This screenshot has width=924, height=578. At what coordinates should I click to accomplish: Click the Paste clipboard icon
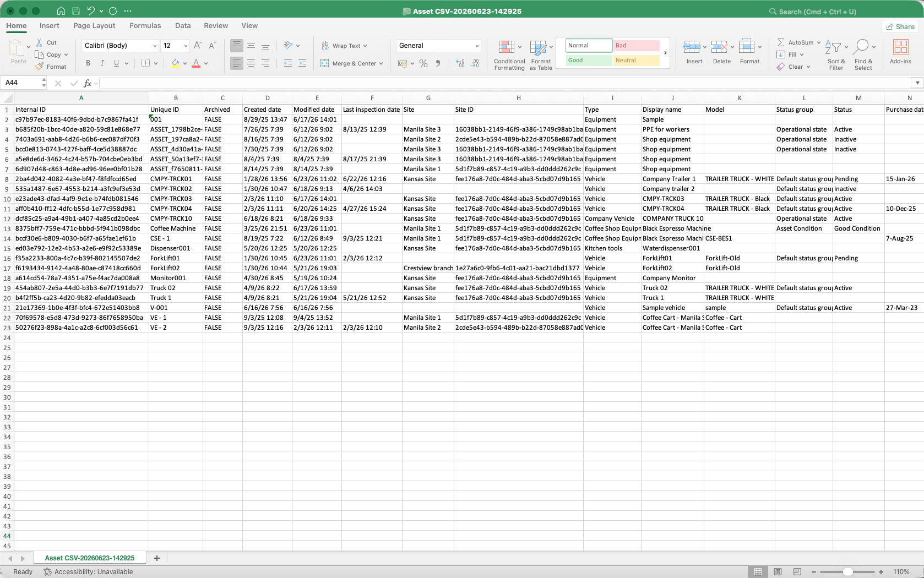(x=18, y=49)
